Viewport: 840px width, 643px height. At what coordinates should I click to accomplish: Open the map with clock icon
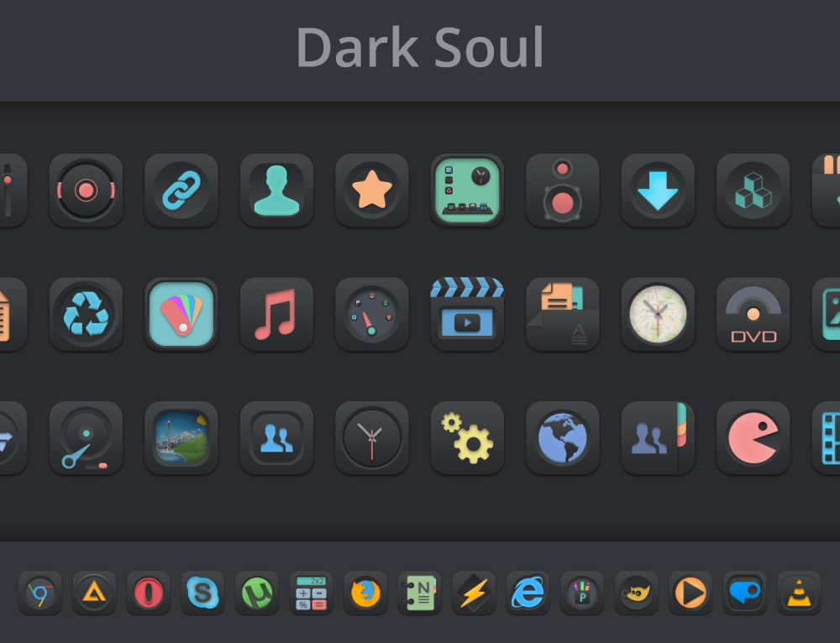pos(658,315)
